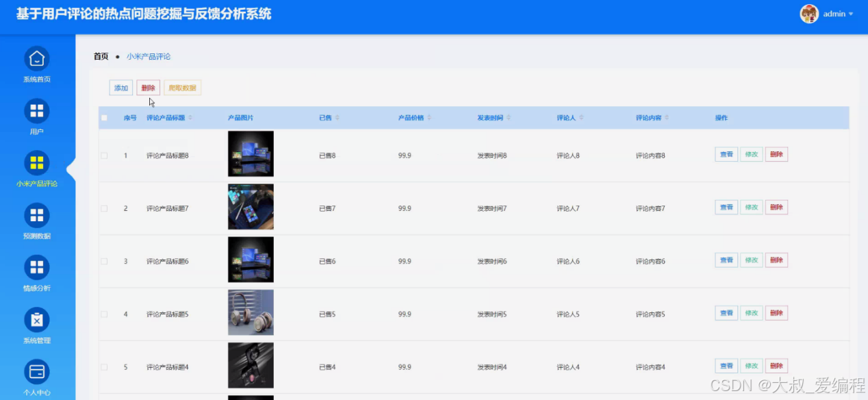Click the 用户 menu label
The image size is (868, 400).
click(37, 132)
